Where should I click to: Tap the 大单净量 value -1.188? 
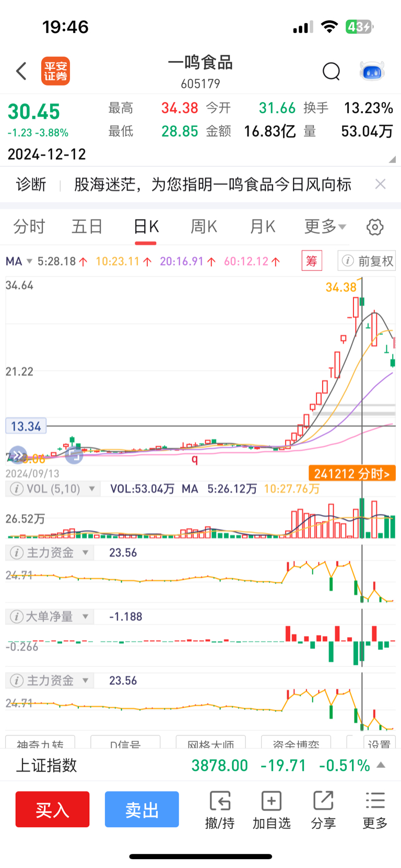(125, 617)
